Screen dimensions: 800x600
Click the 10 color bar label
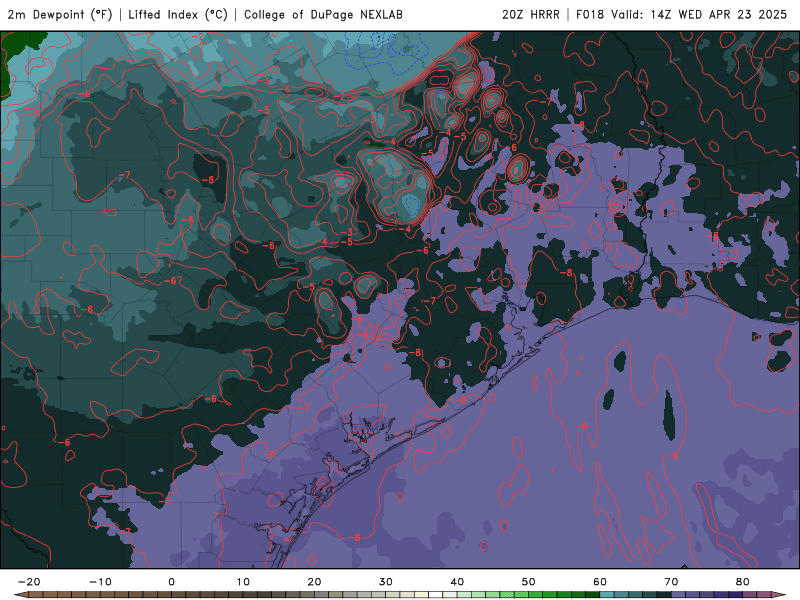coord(243,582)
